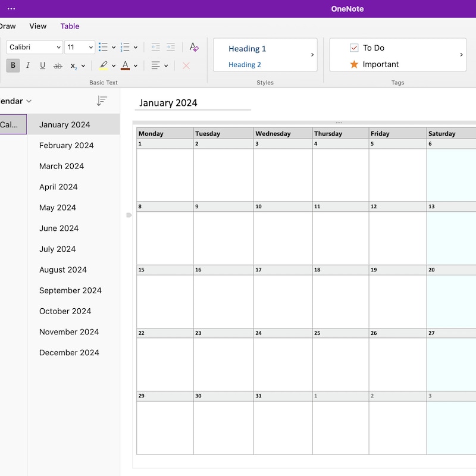
Task: Open the View menu
Action: point(37,26)
